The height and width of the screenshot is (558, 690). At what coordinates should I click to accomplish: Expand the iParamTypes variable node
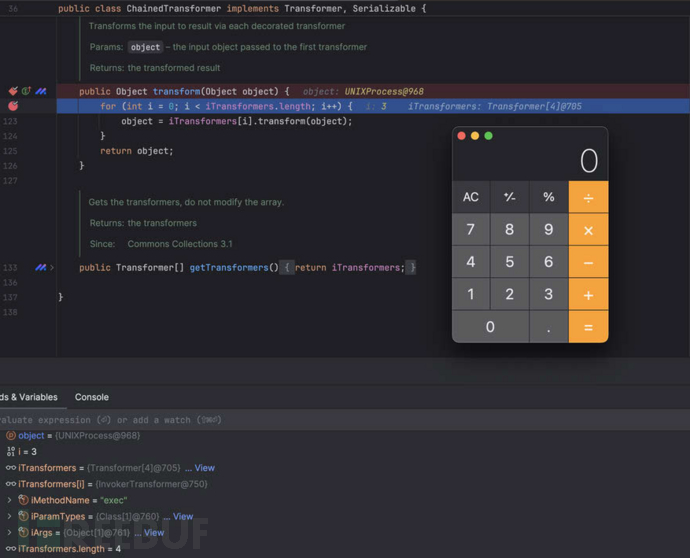9,517
